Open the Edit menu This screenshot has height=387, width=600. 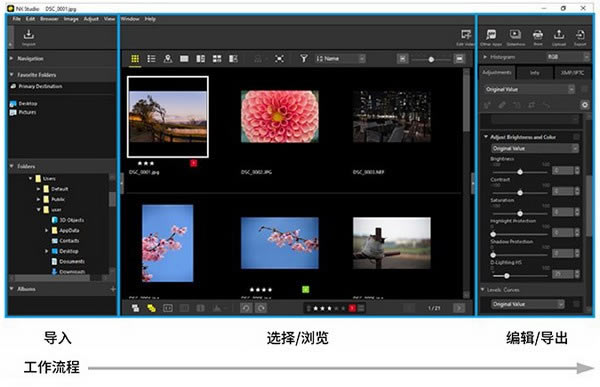[x=30, y=19]
